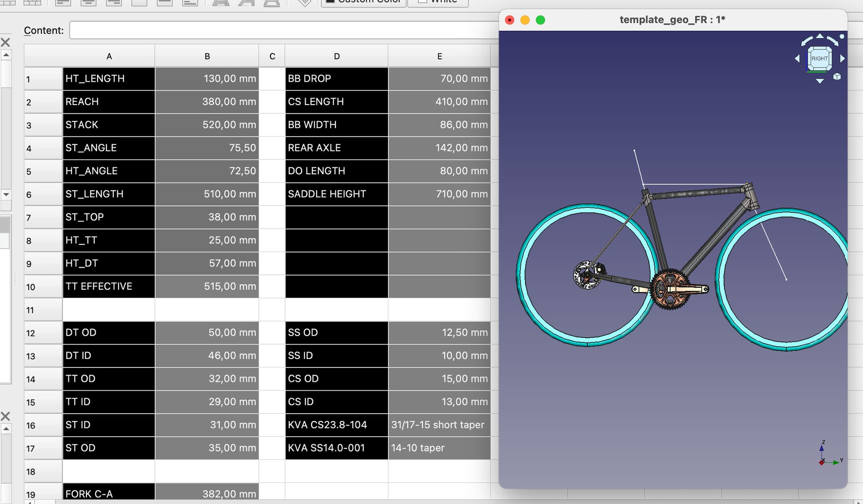Open White background color picker
Screen dimensions: 863x504
tap(438, 2)
